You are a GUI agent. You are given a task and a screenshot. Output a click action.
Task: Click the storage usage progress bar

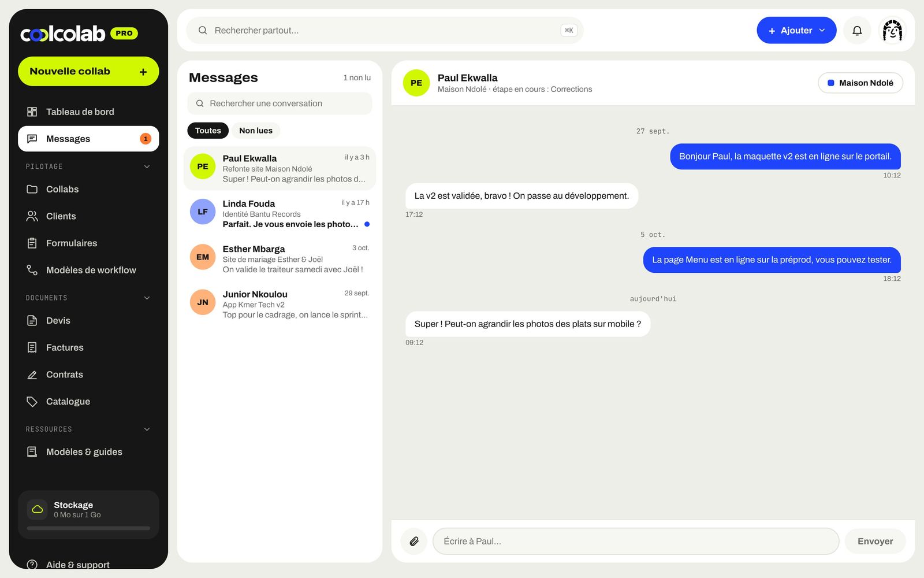88,528
